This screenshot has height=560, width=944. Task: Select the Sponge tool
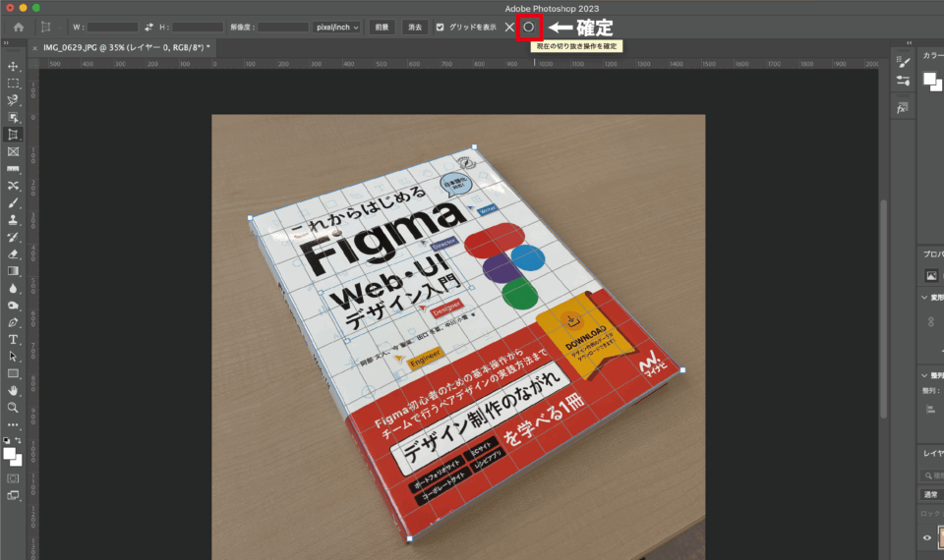click(x=13, y=306)
